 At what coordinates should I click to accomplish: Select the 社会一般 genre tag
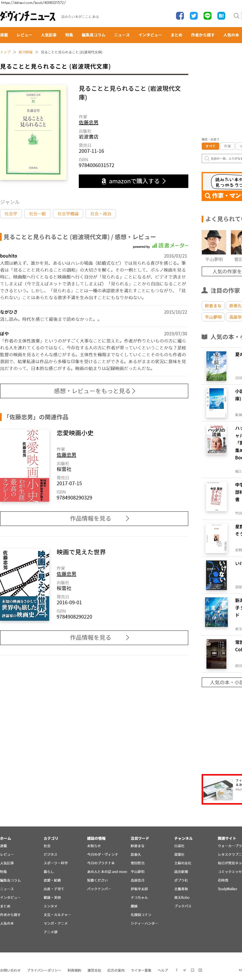[x=37, y=214]
